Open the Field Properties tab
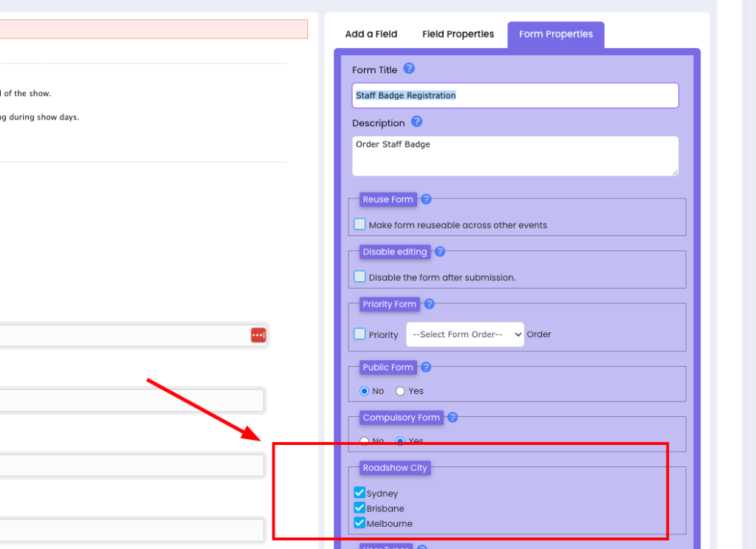The width and height of the screenshot is (756, 549). pos(458,34)
